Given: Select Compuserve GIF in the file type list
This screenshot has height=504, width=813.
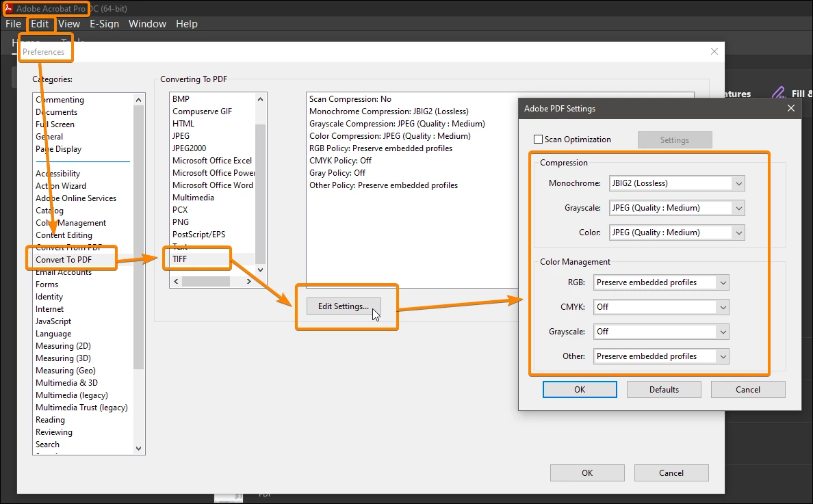Looking at the screenshot, I should 202,111.
